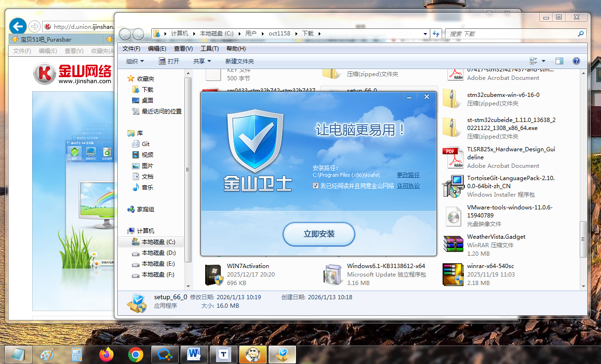Click the 更改路径 link
Image resolution: width=601 pixels, height=364 pixels.
click(x=408, y=175)
